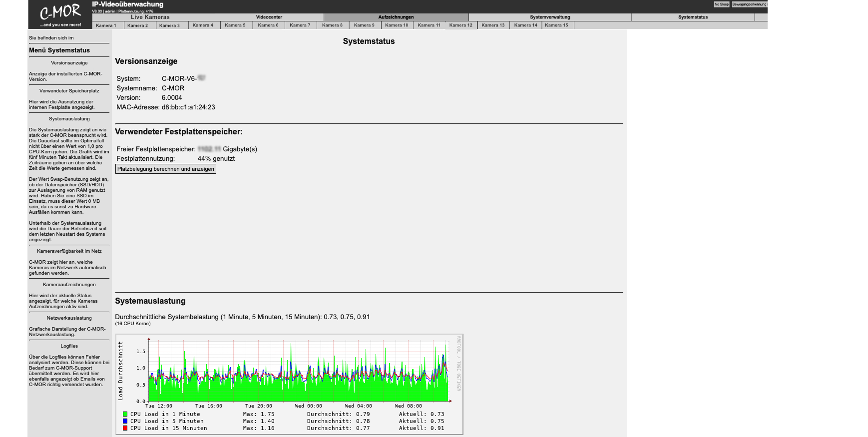Screen dimensions: 868x437
Task: Open Systemauslastung sidebar link
Action: click(x=69, y=119)
